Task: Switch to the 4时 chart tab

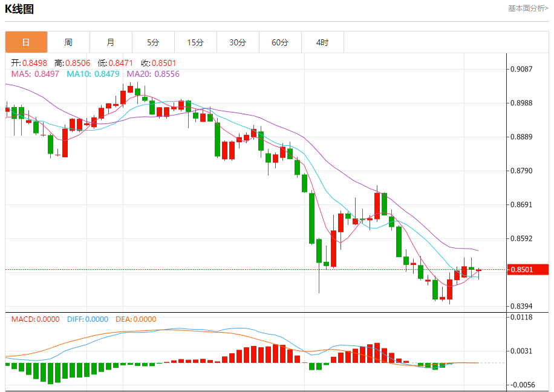Action: [322, 42]
